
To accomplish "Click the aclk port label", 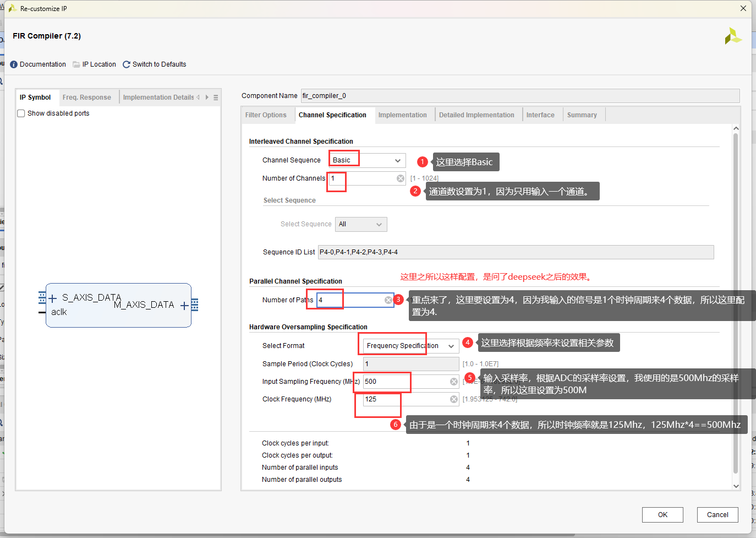I will 59,312.
